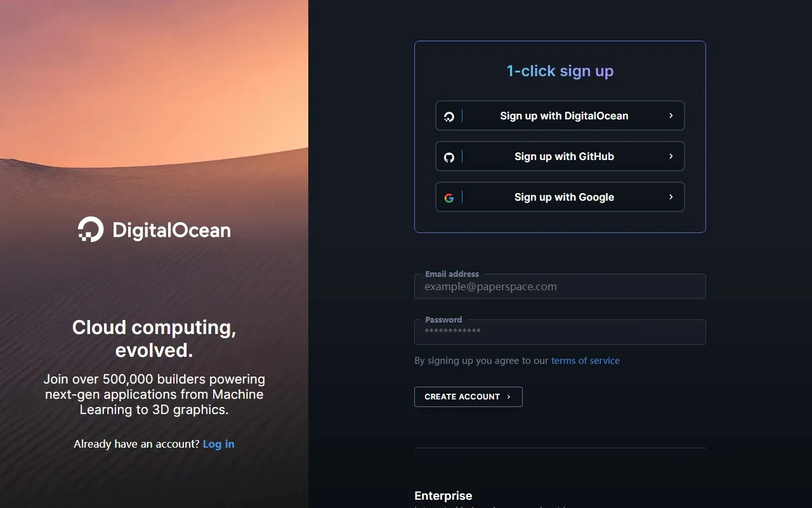Click the arrow on the DigitalOcean sign-up button

pos(671,116)
